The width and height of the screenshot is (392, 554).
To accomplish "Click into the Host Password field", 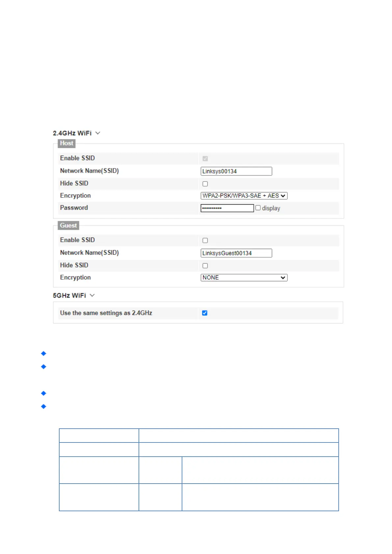I will pyautogui.click(x=227, y=208).
